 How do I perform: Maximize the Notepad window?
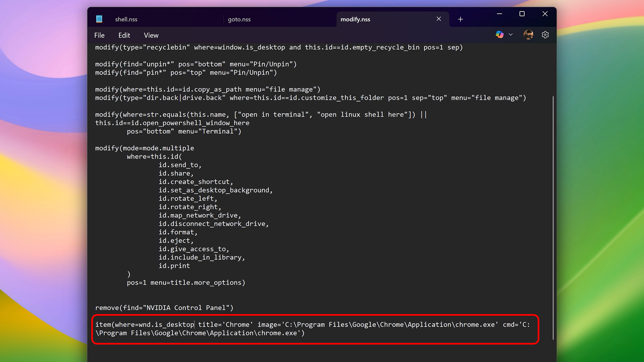click(522, 14)
